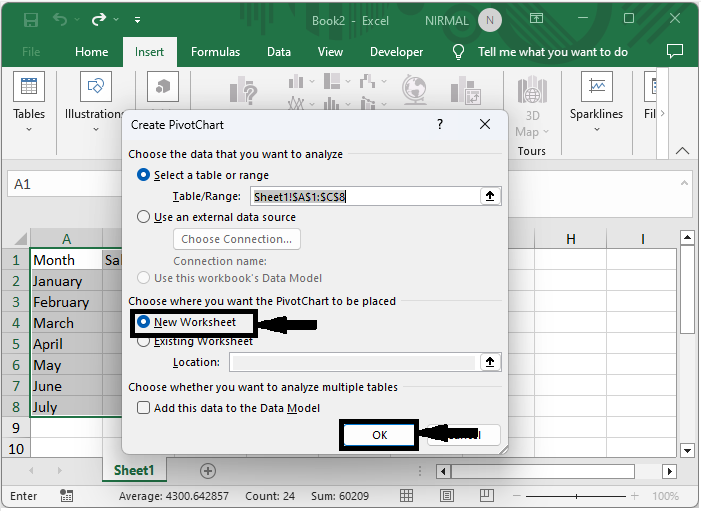This screenshot has height=511, width=701.
Task: Click the Cancel button
Action: [464, 435]
